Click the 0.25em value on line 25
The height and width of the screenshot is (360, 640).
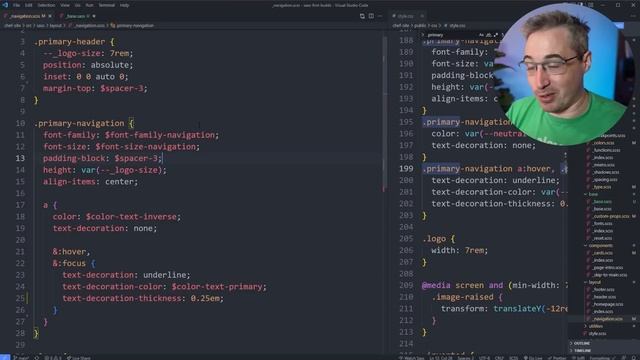[x=205, y=298]
